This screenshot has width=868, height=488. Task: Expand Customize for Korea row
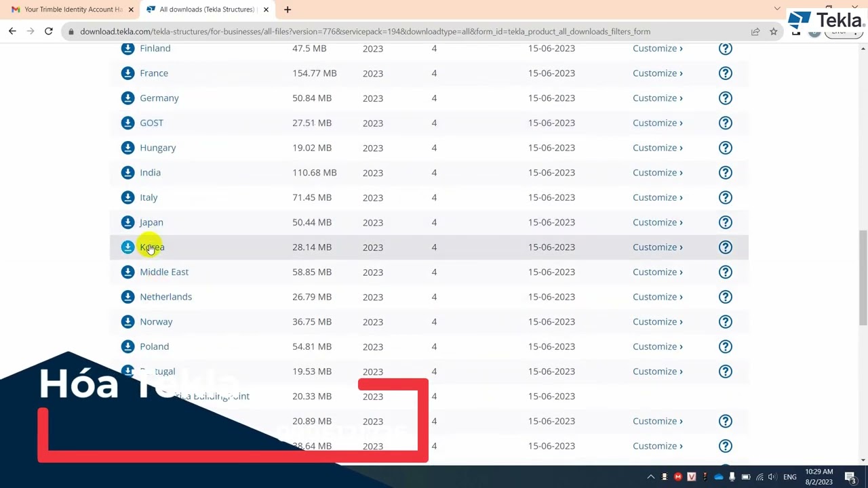click(658, 247)
